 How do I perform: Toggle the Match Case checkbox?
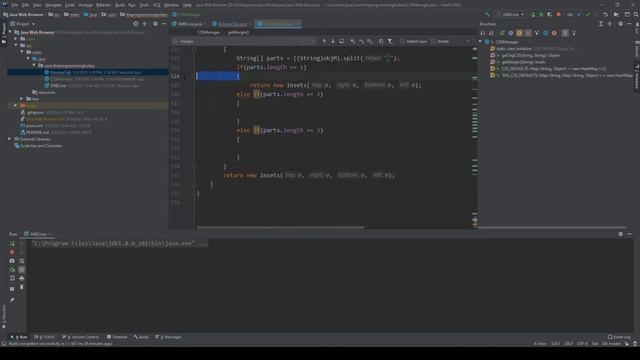(x=413, y=41)
